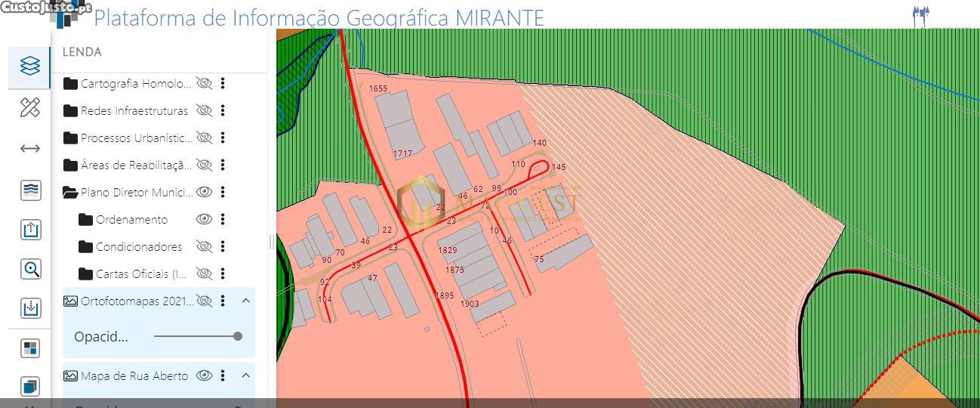Open options menu for Processos Urbanístic...
Viewport: 980px width, 408px height.
pos(223,138)
